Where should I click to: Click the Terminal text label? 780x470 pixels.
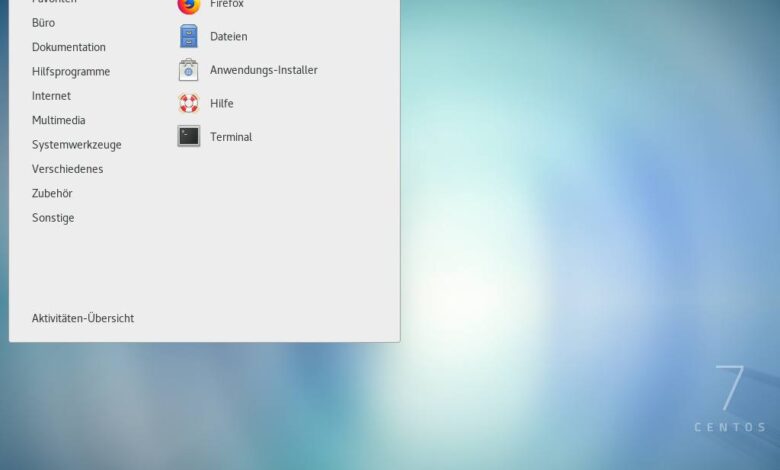pos(230,137)
